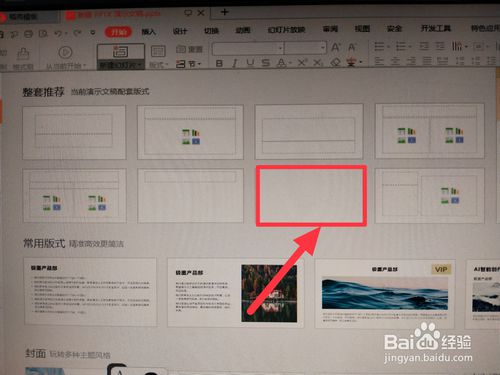Click the plus button to add new tab
The height and width of the screenshot is (375, 500).
coord(225,12)
